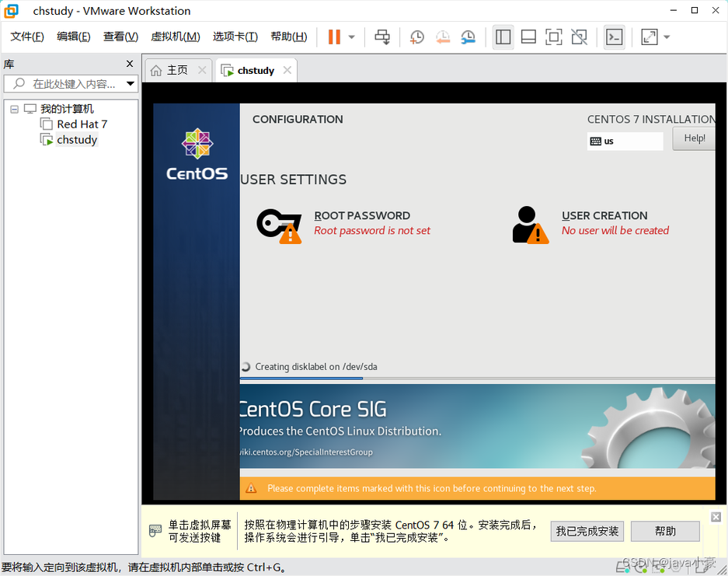
Task: Open the 查看(V) menu
Action: 120,37
